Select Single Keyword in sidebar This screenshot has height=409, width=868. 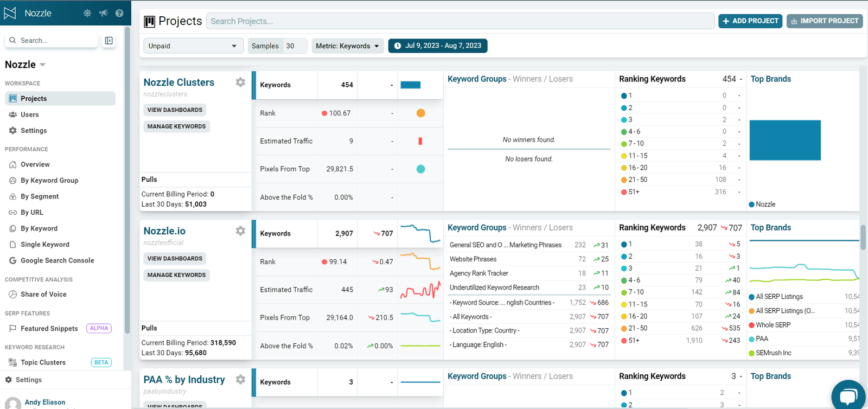click(x=45, y=245)
